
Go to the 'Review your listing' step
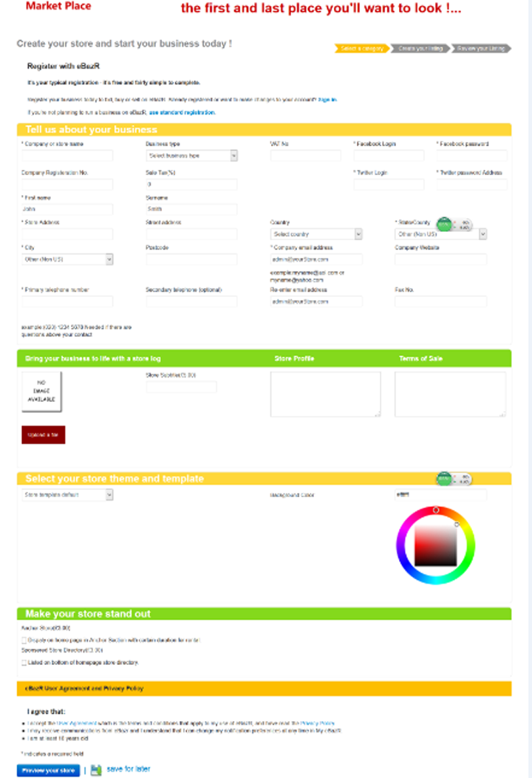pyautogui.click(x=480, y=49)
